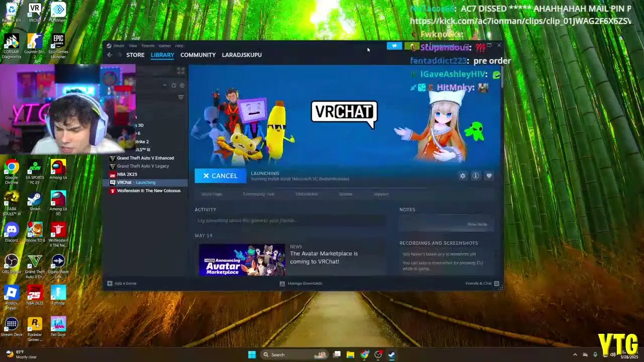Open Among Us desktop shortcut

58,170
